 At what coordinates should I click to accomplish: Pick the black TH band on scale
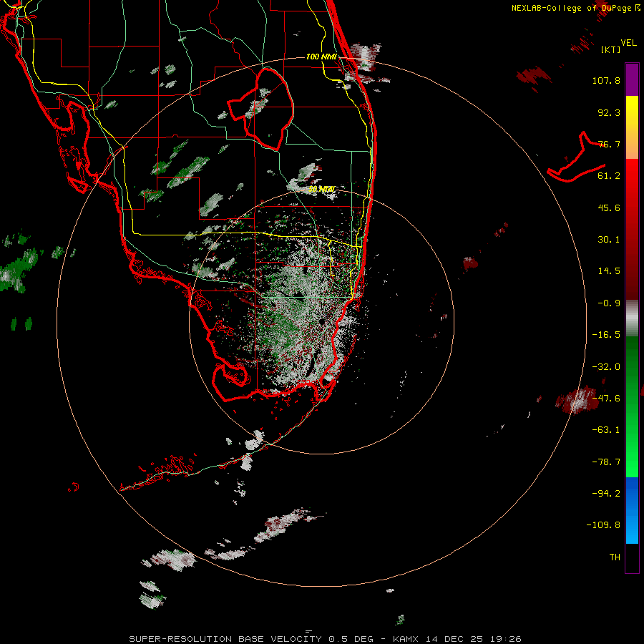tap(632, 558)
